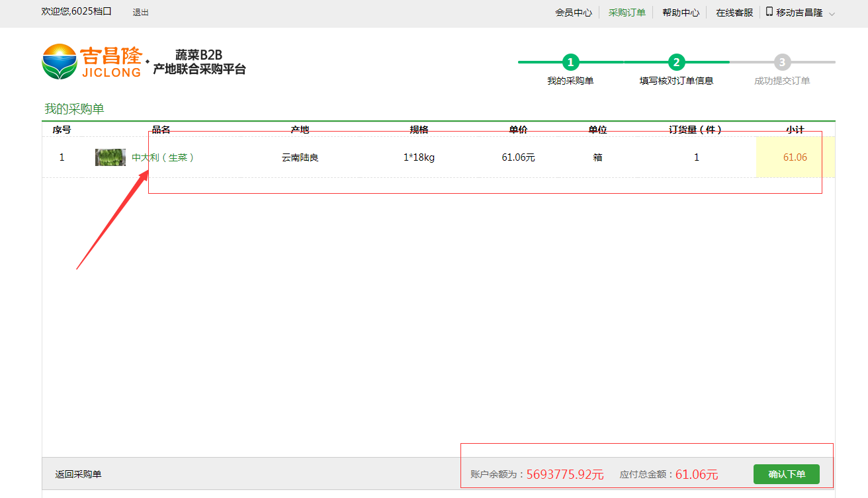The width and height of the screenshot is (868, 498).
Task: Contact 在线客服 online support
Action: coord(734,13)
